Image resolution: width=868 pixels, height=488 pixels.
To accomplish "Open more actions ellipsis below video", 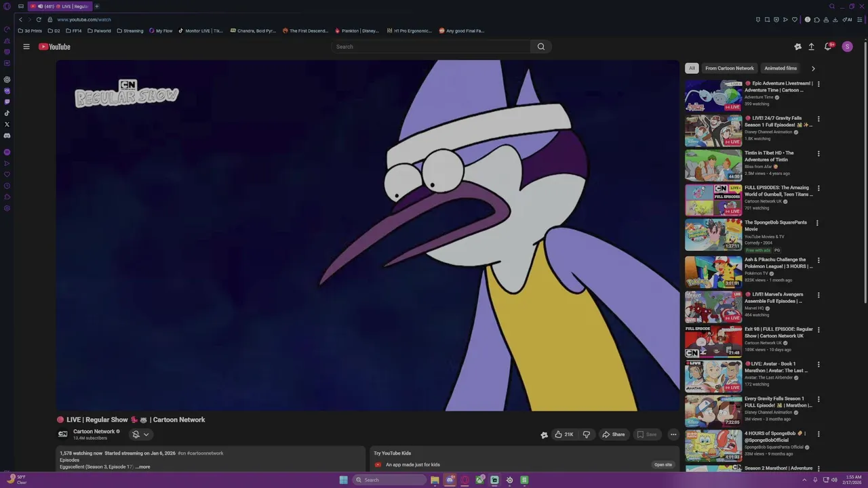I will coord(673,434).
